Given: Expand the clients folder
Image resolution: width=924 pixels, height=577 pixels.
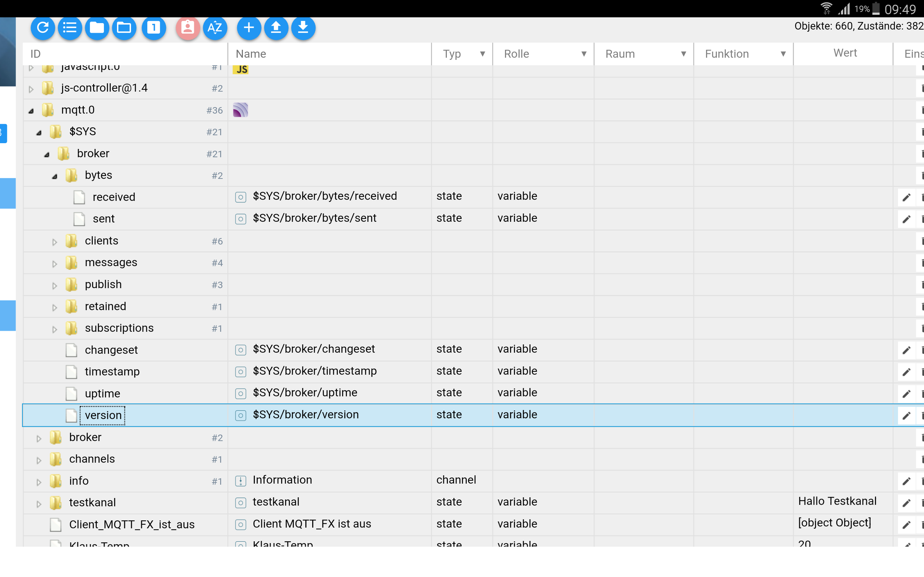Looking at the screenshot, I should coord(54,241).
